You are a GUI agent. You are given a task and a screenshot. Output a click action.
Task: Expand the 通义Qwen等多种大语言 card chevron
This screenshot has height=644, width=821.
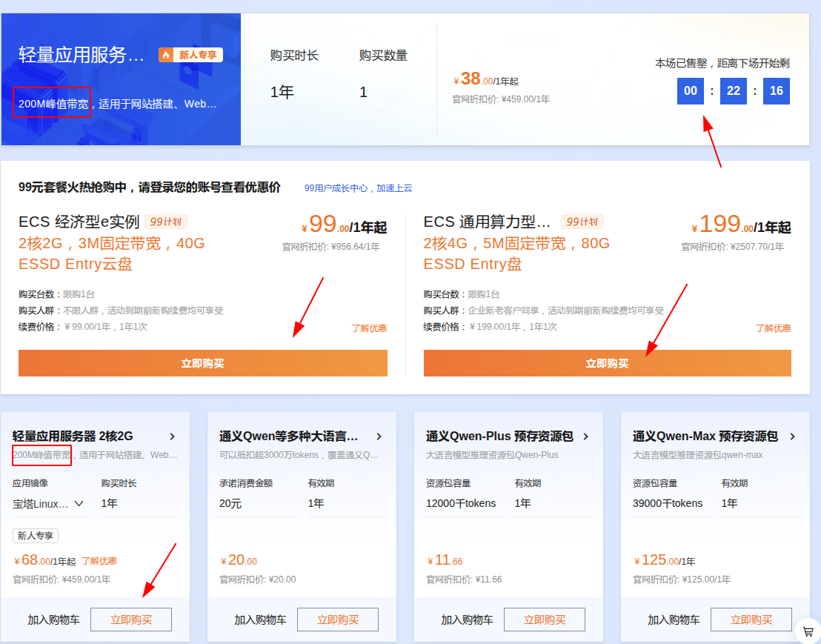tap(379, 436)
